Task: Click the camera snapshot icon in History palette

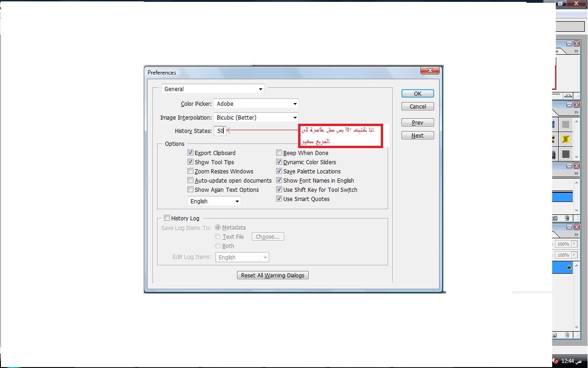Action: [x=555, y=218]
